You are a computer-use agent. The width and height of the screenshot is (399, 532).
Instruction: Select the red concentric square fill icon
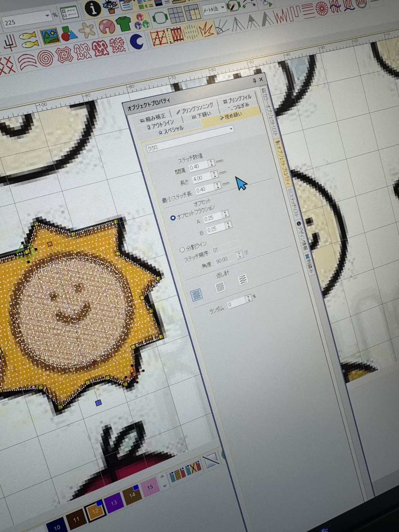[64, 55]
